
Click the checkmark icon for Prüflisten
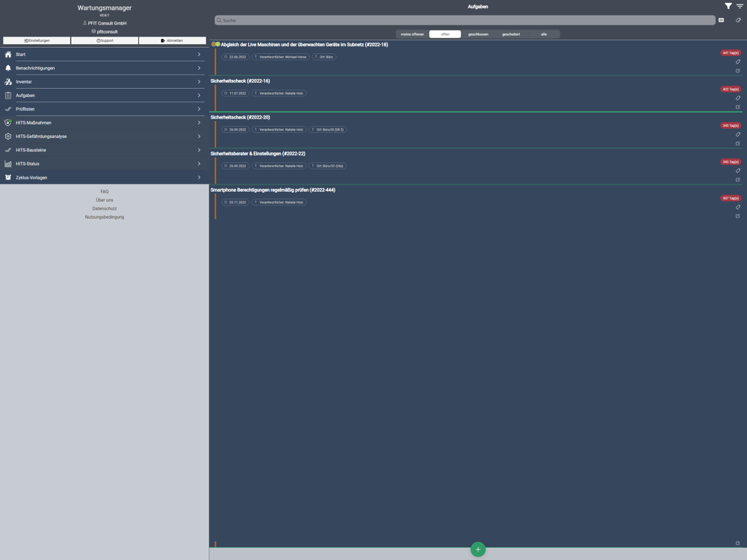(x=8, y=109)
